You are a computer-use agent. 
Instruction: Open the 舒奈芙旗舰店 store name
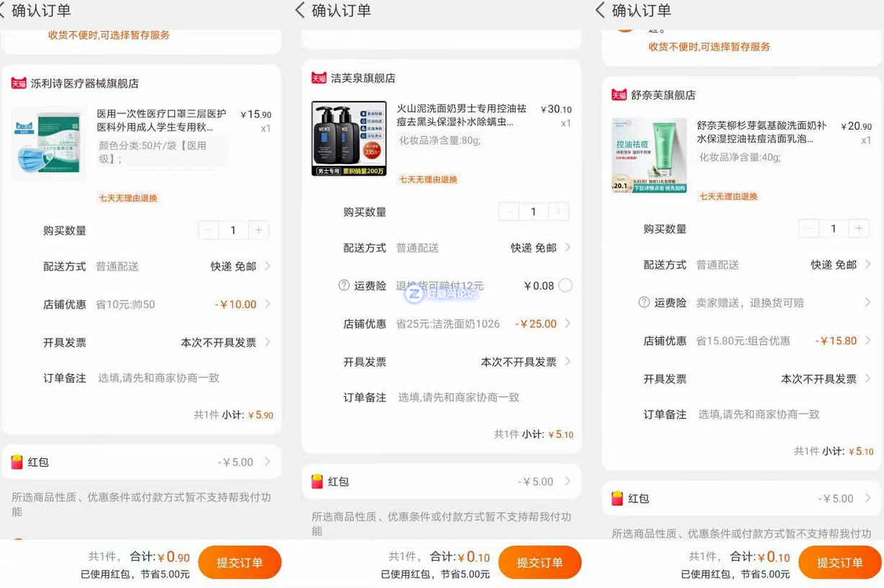click(x=663, y=95)
